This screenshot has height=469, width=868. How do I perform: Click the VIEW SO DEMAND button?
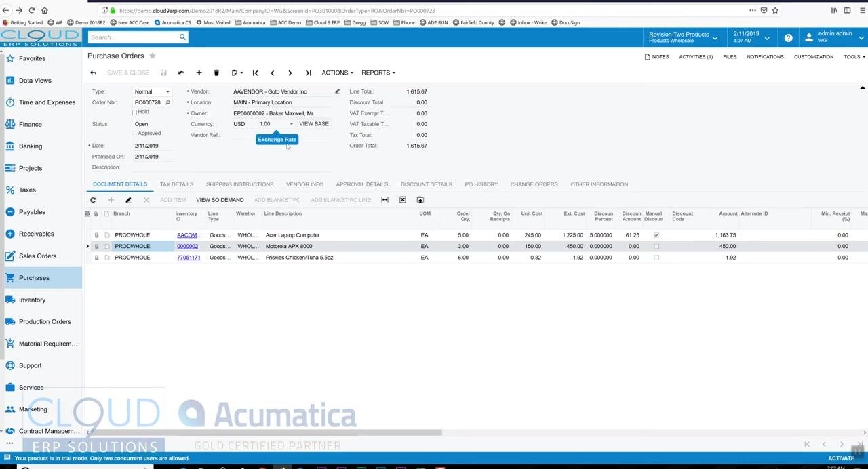point(220,200)
